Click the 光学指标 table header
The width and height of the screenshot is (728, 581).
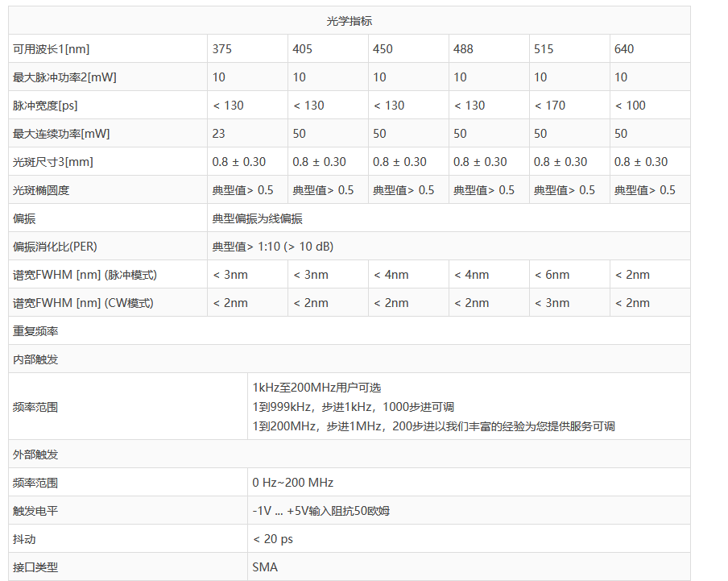(x=349, y=21)
